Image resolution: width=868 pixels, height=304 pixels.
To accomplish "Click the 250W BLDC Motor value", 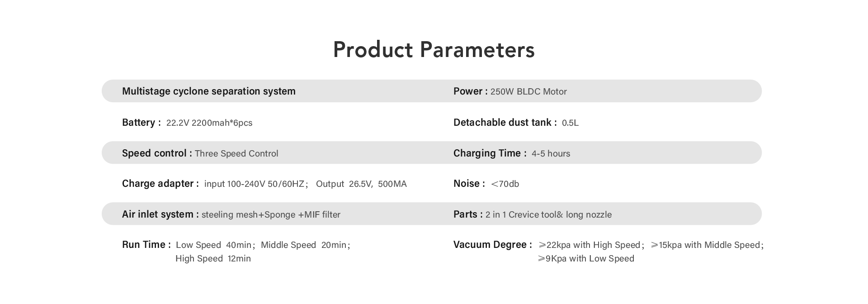I will click(x=528, y=92).
